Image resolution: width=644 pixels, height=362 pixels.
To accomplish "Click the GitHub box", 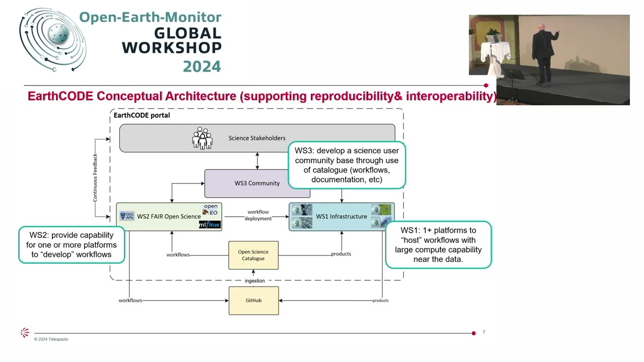I will pyautogui.click(x=254, y=301).
